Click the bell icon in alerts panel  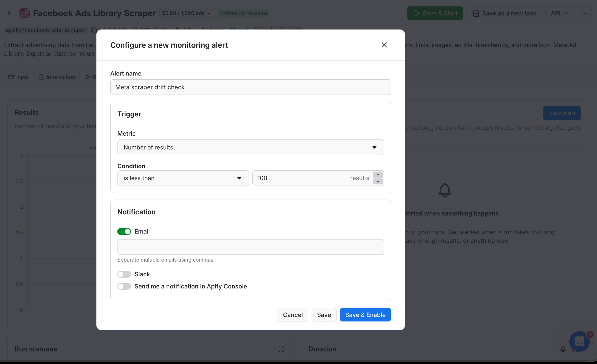pos(444,190)
